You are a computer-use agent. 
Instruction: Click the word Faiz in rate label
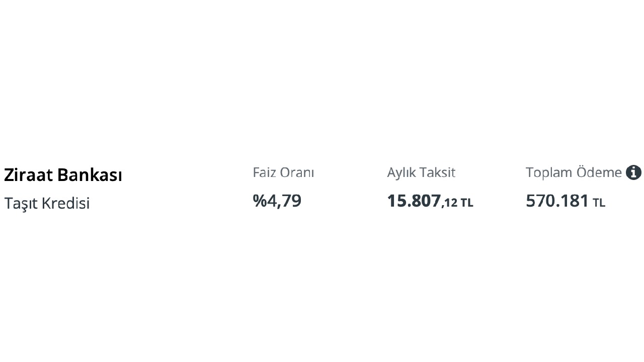pos(265,172)
